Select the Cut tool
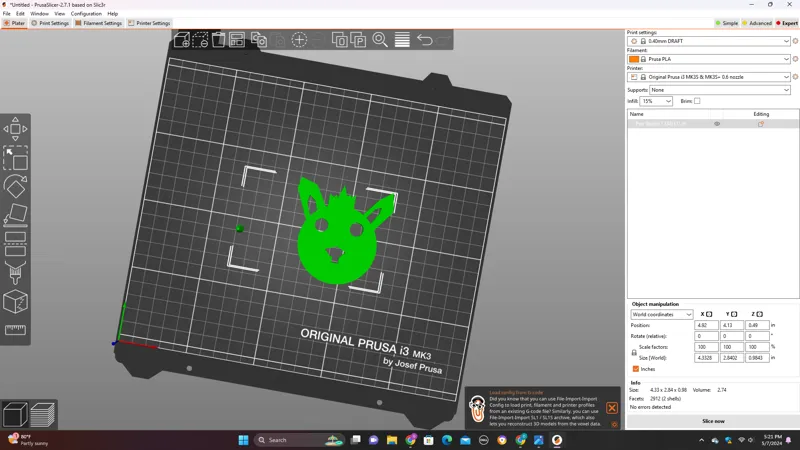 (x=15, y=243)
